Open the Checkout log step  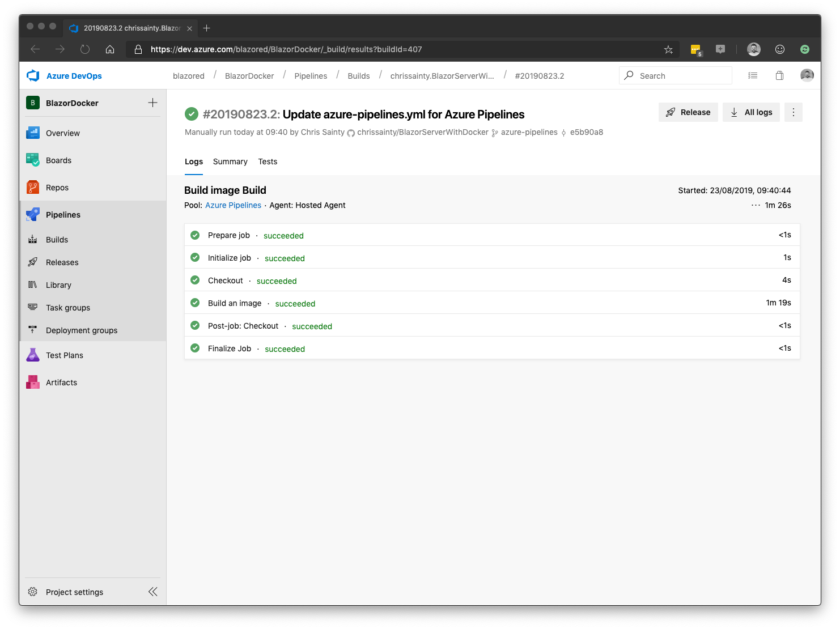tap(492, 280)
